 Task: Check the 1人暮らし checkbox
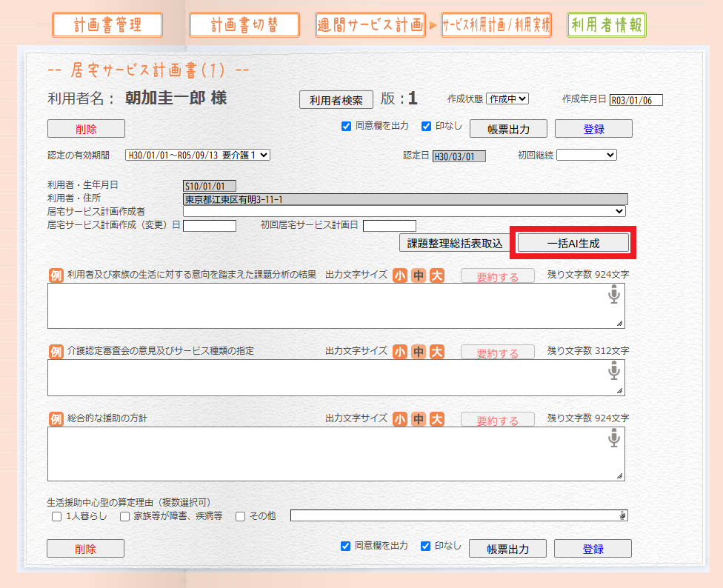(57, 517)
